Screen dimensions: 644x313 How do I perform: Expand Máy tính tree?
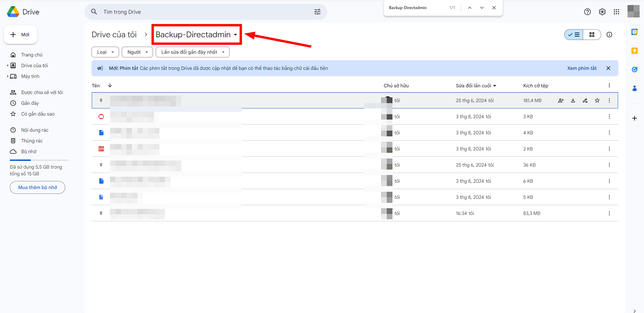pos(8,76)
